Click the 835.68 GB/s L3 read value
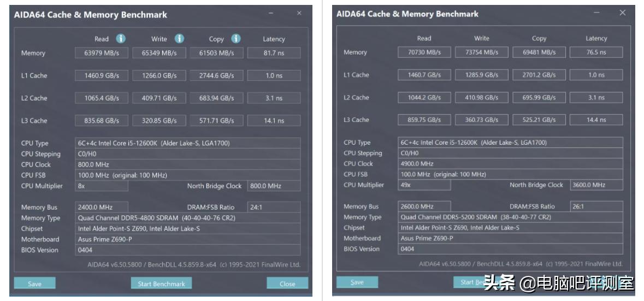644x301 pixels. tap(102, 121)
